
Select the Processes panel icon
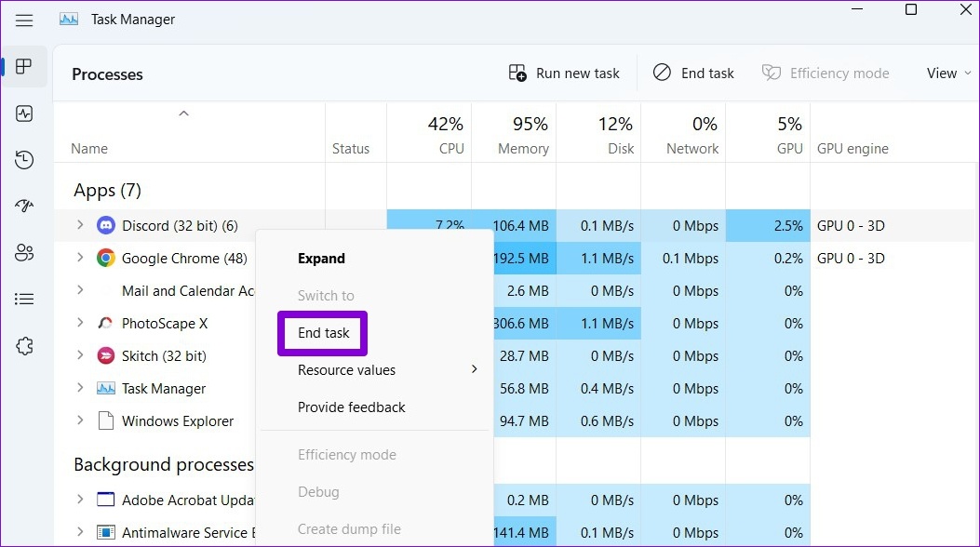tap(24, 66)
